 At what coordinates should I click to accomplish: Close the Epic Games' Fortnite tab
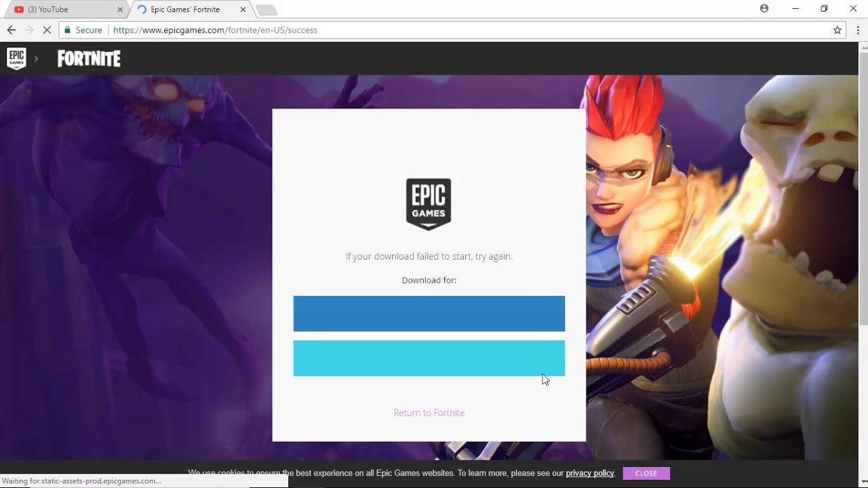pos(243,9)
